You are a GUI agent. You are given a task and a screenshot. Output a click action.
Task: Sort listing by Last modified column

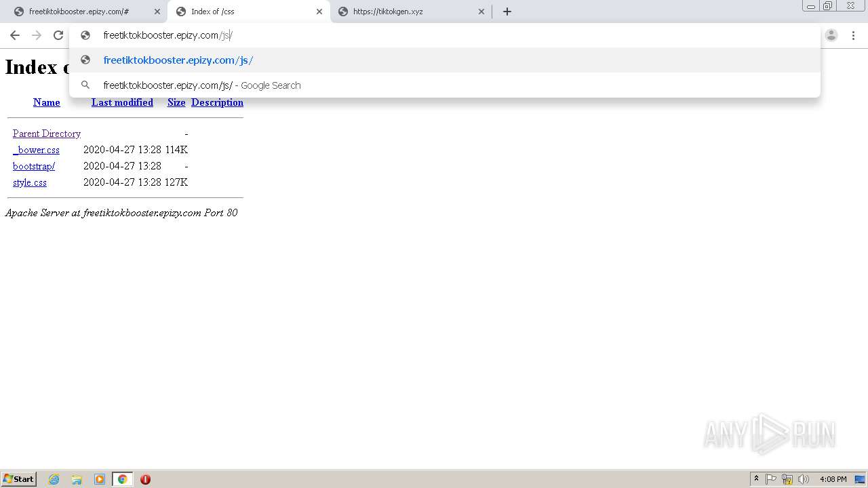[122, 102]
